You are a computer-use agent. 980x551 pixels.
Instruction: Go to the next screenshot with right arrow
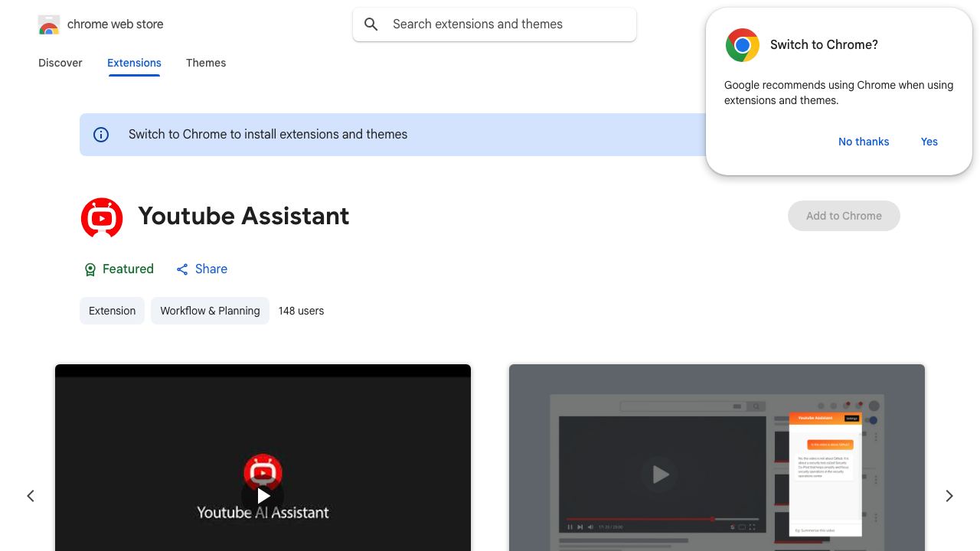click(x=949, y=496)
